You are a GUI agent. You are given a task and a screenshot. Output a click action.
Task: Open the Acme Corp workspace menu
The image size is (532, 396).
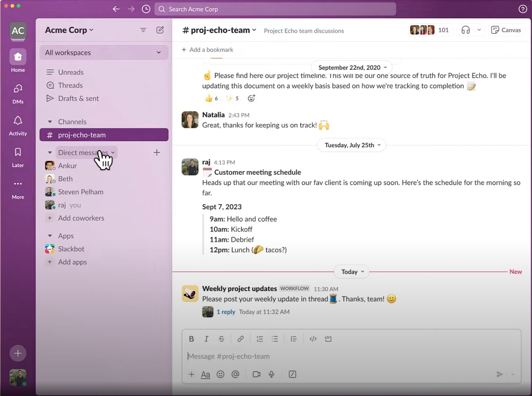click(69, 30)
